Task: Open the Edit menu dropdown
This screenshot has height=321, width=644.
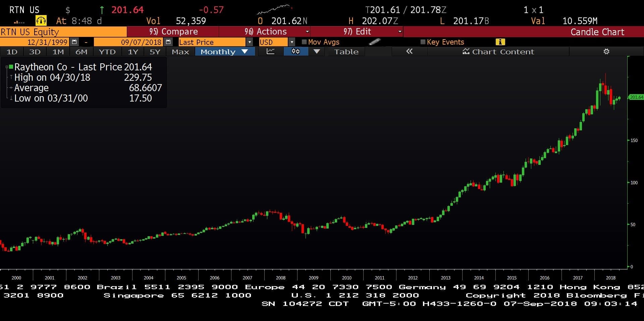Action: coord(357,32)
